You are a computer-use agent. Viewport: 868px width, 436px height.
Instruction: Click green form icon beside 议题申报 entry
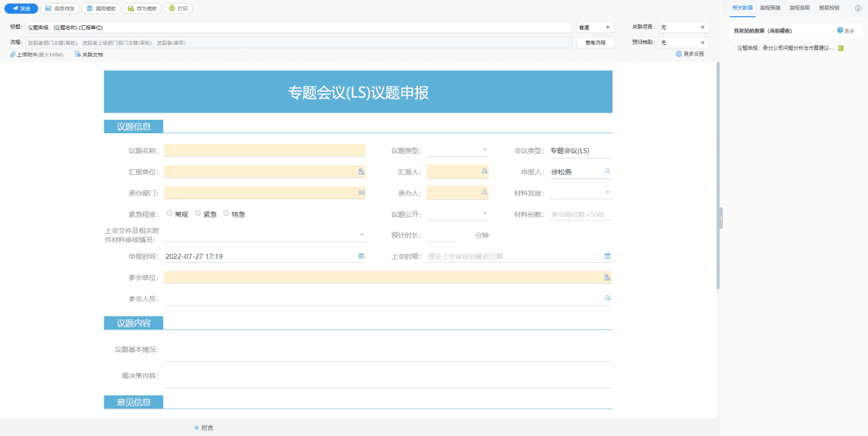coord(841,49)
